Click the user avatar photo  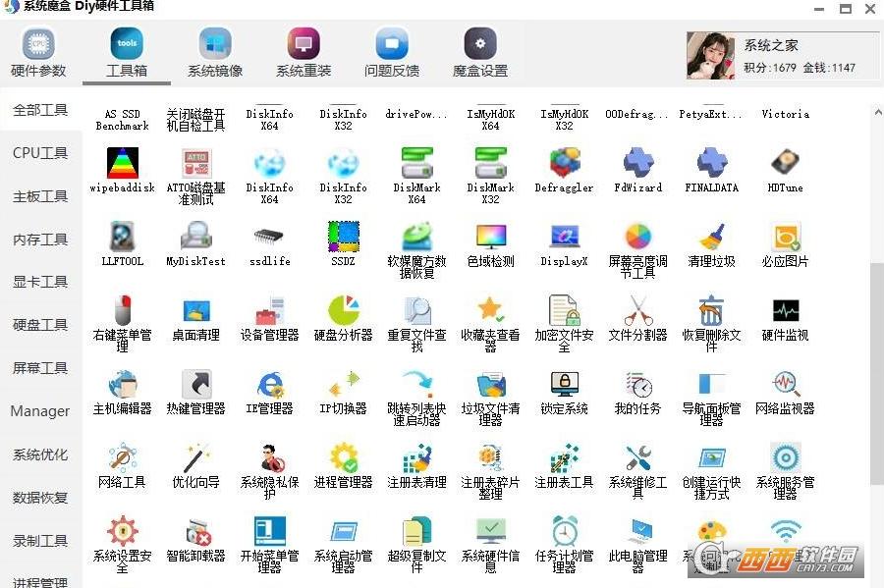pyautogui.click(x=710, y=55)
